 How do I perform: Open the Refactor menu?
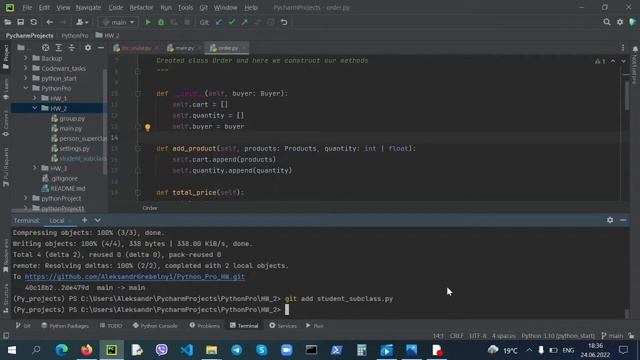141,7
